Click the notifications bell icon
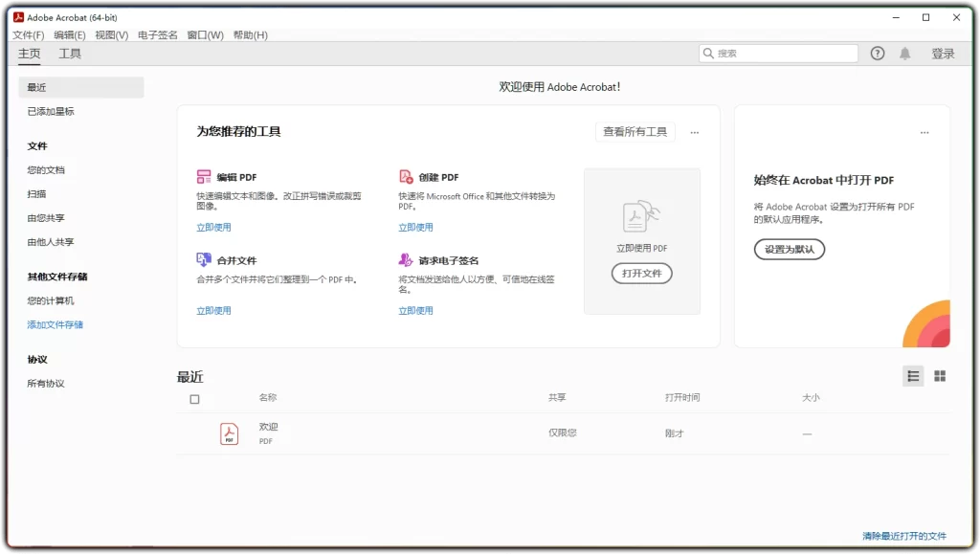Viewport: 980px width, 554px height. point(905,53)
